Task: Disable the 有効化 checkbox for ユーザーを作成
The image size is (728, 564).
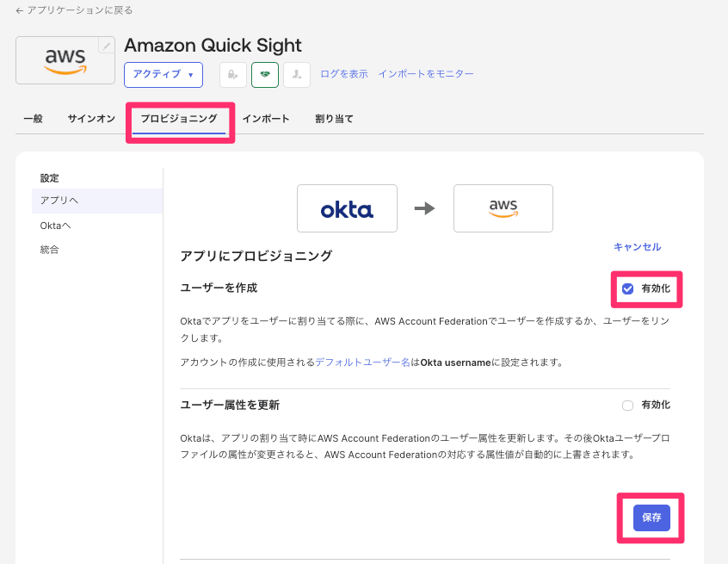Action: (627, 288)
